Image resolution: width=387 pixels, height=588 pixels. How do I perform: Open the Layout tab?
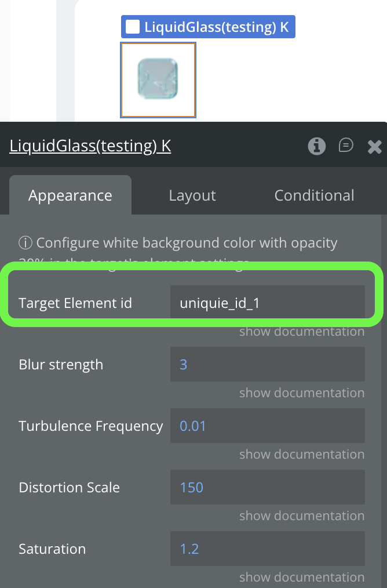192,195
